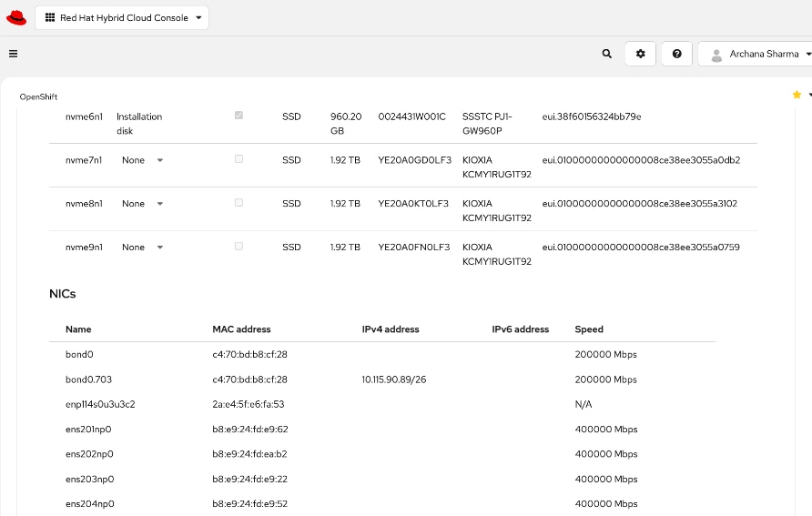Toggle the checkbox in the nvme8n1 row
The width and height of the screenshot is (812, 516).
(239, 202)
